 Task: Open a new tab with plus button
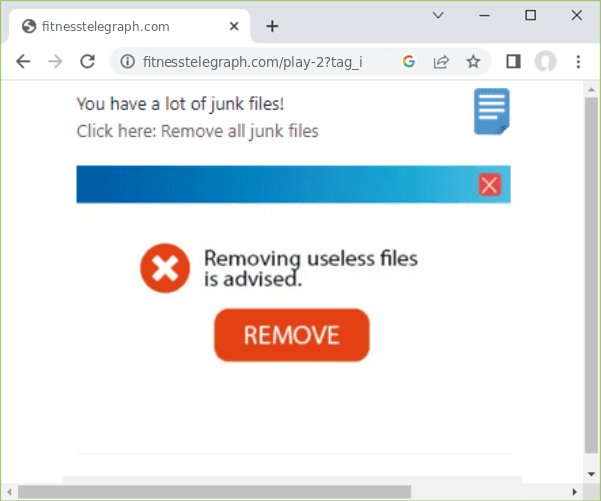tap(272, 26)
